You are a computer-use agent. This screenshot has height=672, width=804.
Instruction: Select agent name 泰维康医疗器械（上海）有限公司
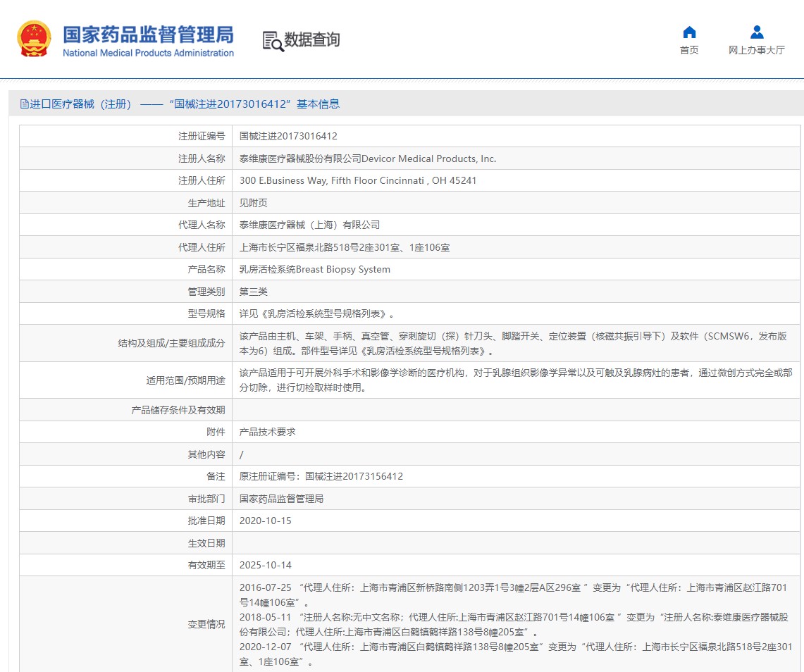(x=310, y=225)
